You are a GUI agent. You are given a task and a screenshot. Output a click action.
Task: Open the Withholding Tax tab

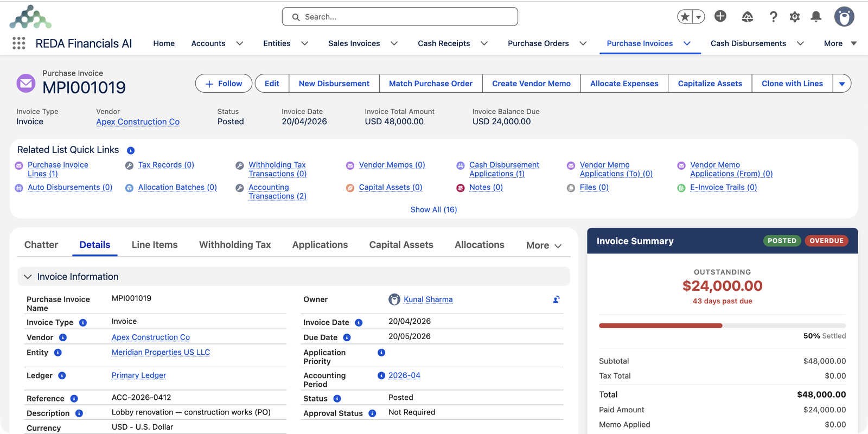point(235,245)
